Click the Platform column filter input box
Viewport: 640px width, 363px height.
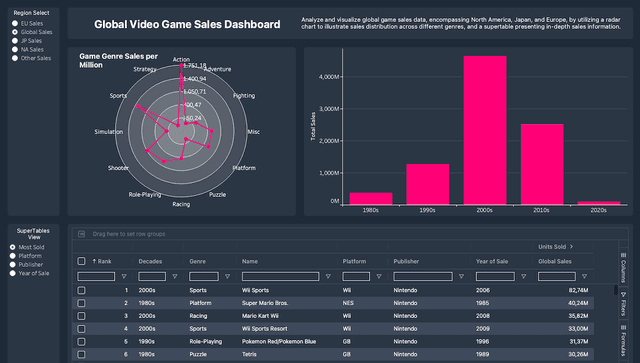[356, 276]
